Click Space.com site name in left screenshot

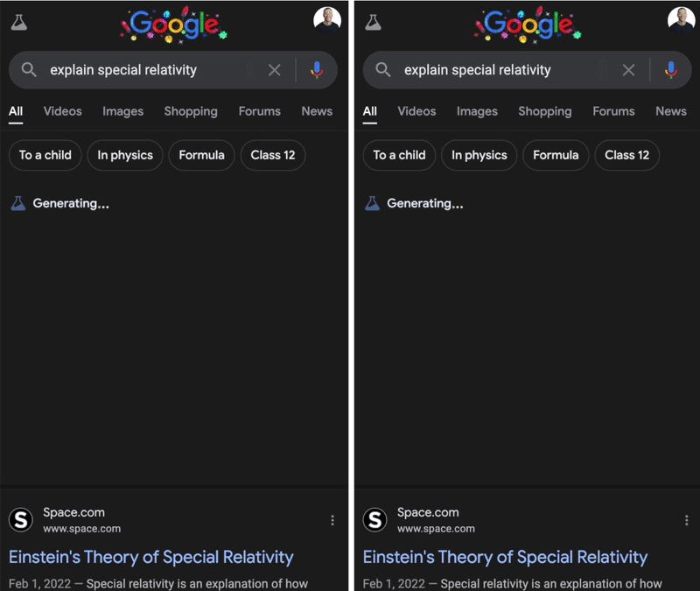(x=73, y=512)
